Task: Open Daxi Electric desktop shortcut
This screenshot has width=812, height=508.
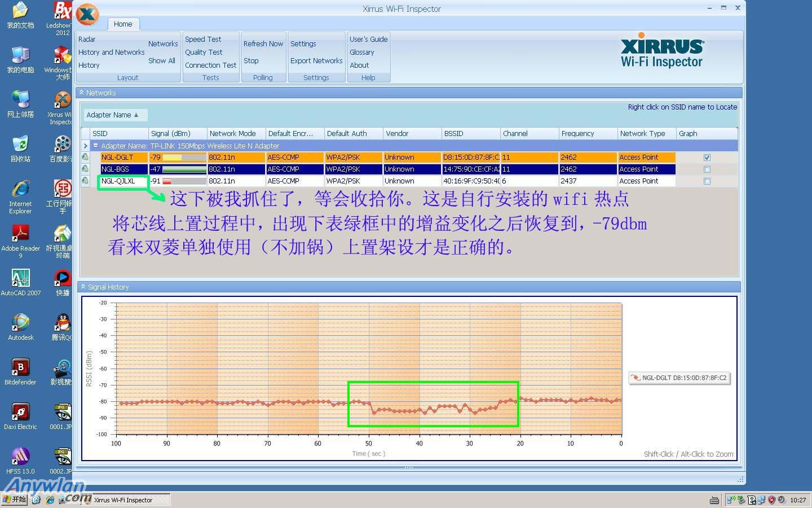Action: 20,417
